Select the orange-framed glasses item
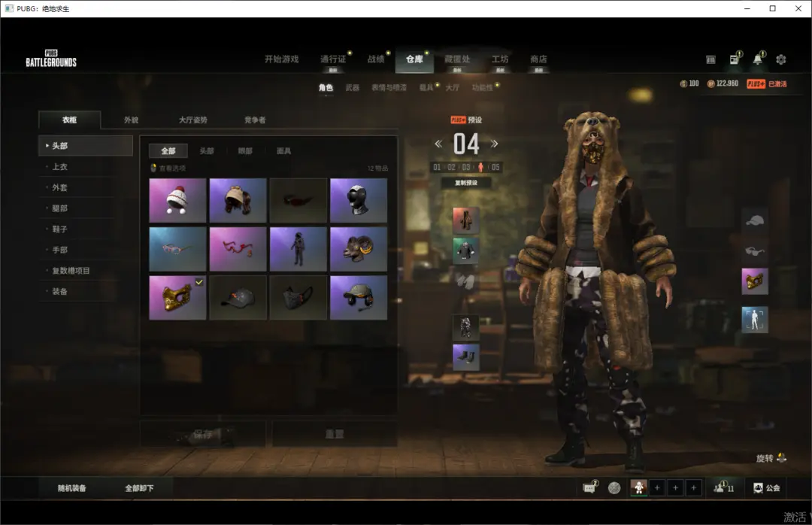 tap(177, 249)
